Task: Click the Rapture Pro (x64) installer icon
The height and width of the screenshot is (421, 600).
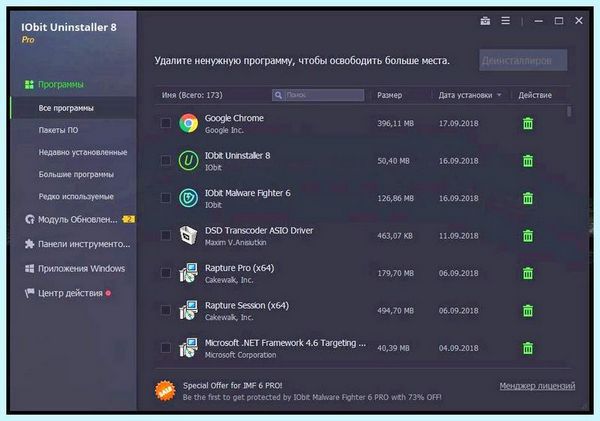Action: [189, 273]
